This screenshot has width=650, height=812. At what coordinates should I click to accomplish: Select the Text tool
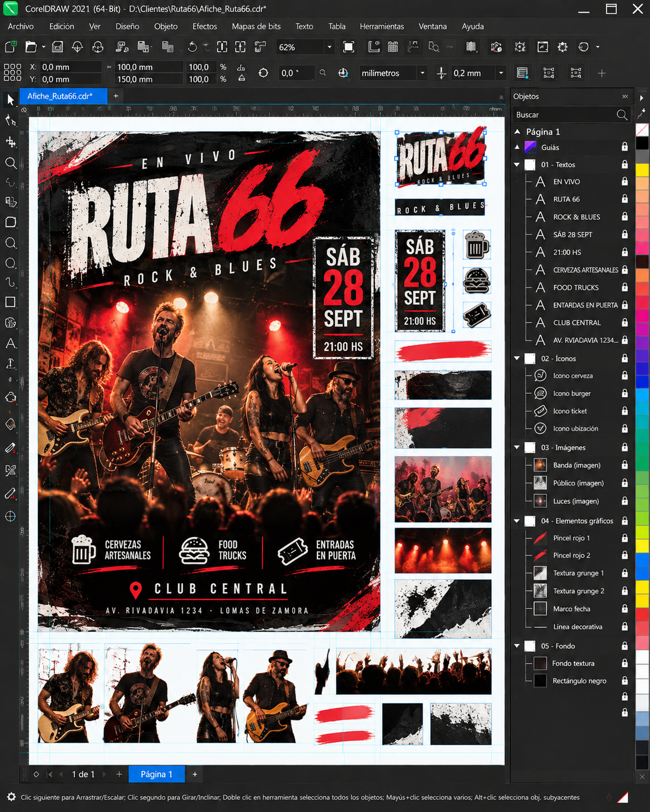(10, 343)
